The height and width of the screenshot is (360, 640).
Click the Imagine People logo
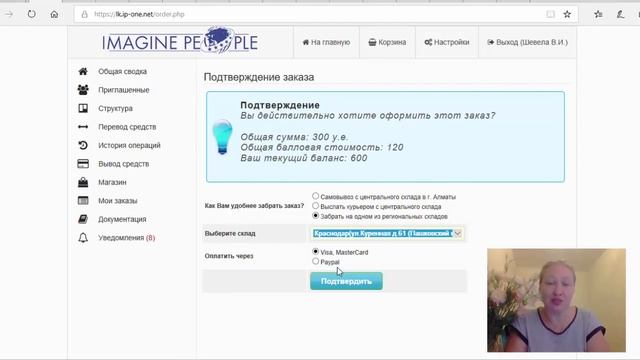[x=180, y=41]
